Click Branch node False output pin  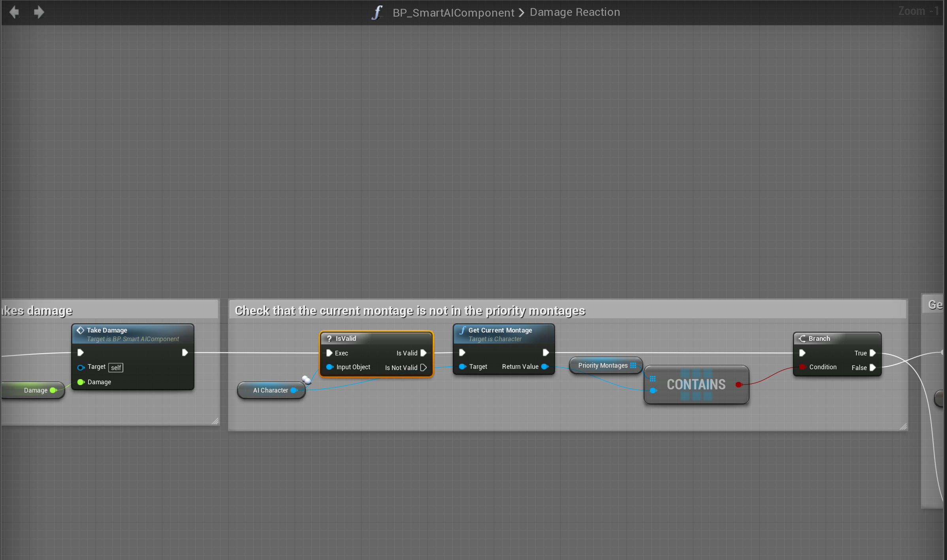873,368
